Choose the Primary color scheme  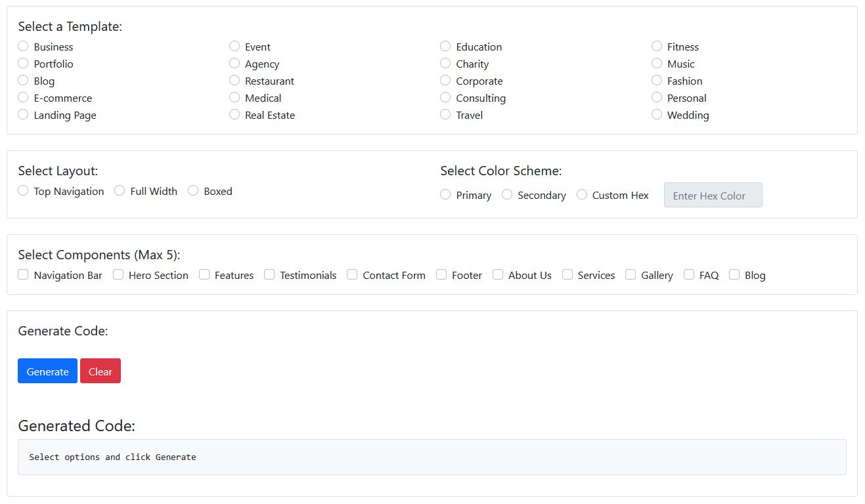point(445,194)
